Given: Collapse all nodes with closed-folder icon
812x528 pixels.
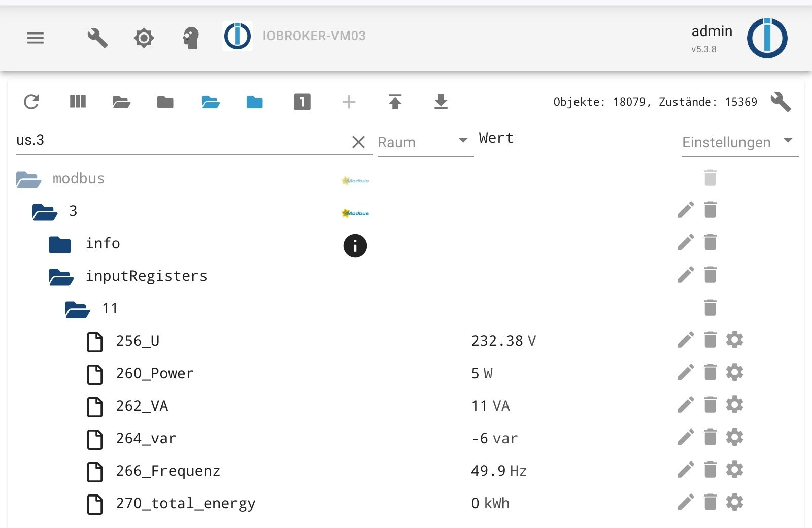Looking at the screenshot, I should pos(165,102).
